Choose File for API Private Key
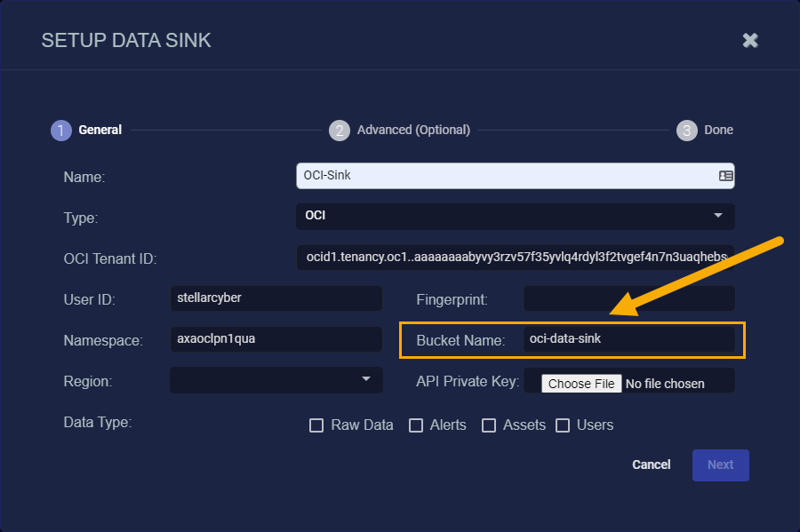Image resolution: width=800 pixels, height=532 pixels. click(x=581, y=384)
